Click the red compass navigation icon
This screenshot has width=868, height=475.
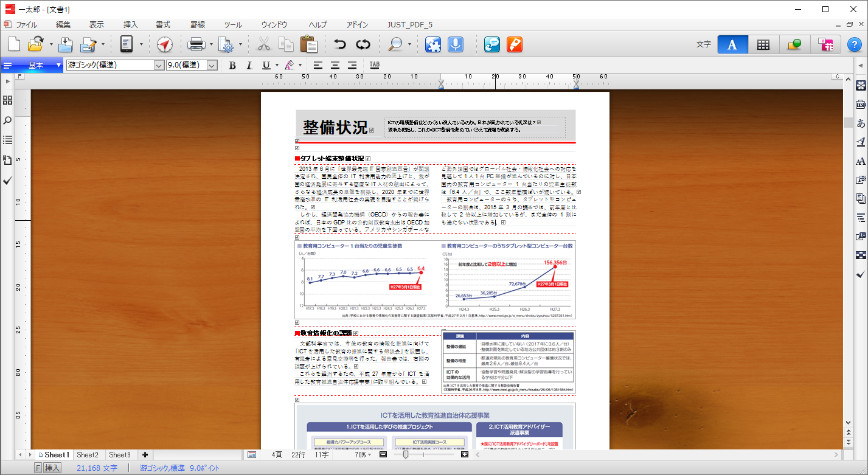[x=165, y=44]
